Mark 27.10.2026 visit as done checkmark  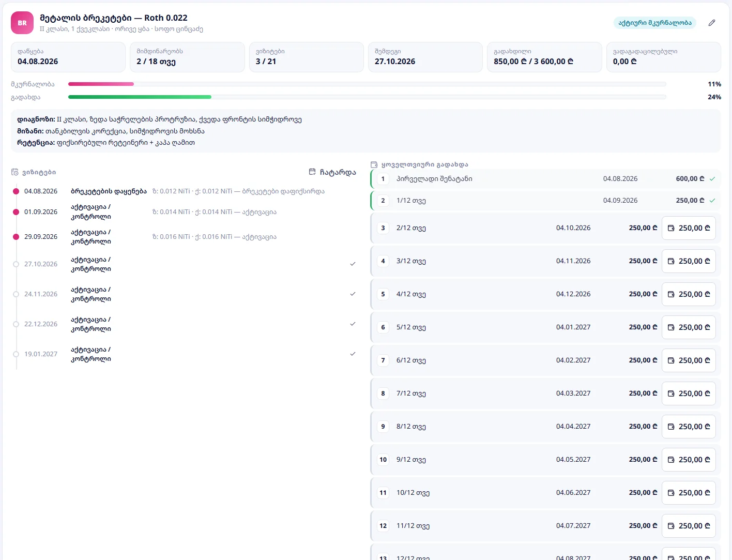tap(353, 264)
